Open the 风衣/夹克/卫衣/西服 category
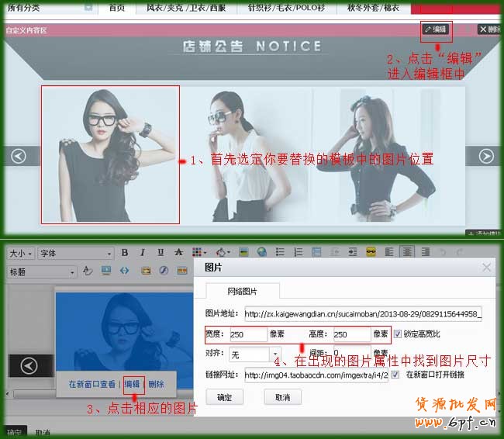Screen dimensions: 504x439 pos(186,8)
